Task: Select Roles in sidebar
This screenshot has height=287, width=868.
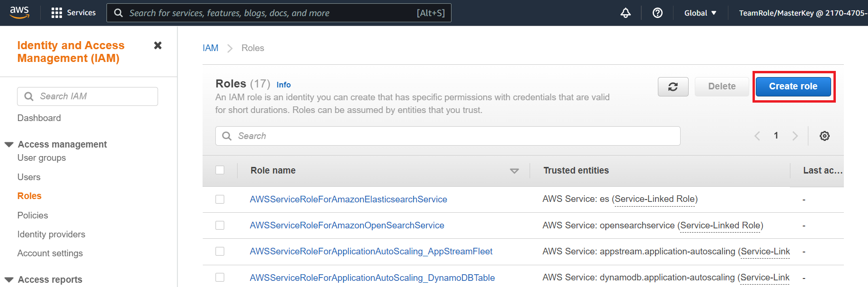Action: [29, 196]
